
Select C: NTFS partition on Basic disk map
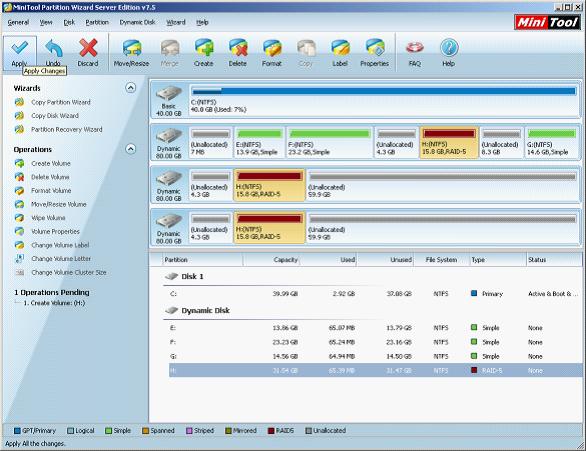coord(383,100)
